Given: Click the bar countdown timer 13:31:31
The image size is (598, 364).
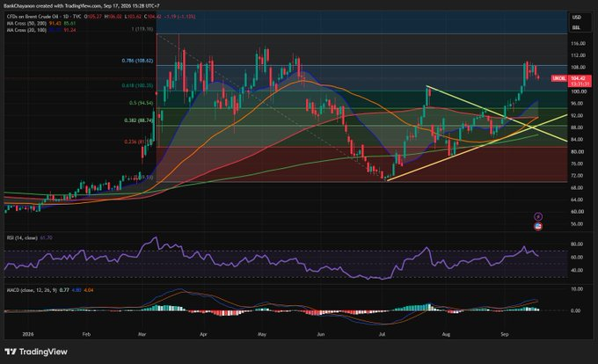Looking at the screenshot, I should point(580,84).
